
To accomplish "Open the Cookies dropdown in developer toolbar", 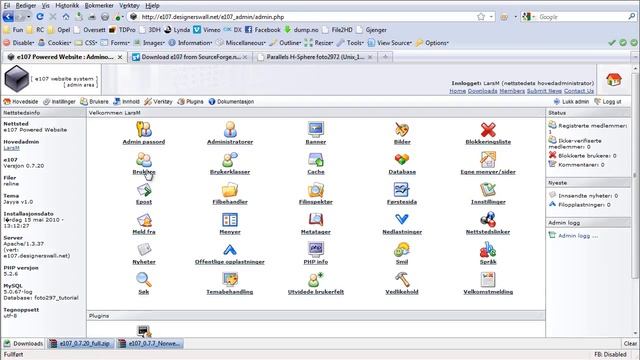I will (55, 42).
